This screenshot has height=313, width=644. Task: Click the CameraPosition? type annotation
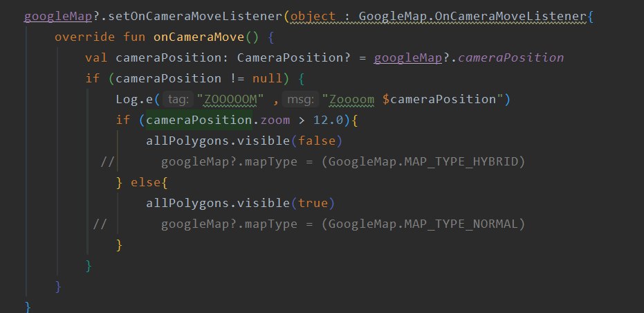pos(294,57)
